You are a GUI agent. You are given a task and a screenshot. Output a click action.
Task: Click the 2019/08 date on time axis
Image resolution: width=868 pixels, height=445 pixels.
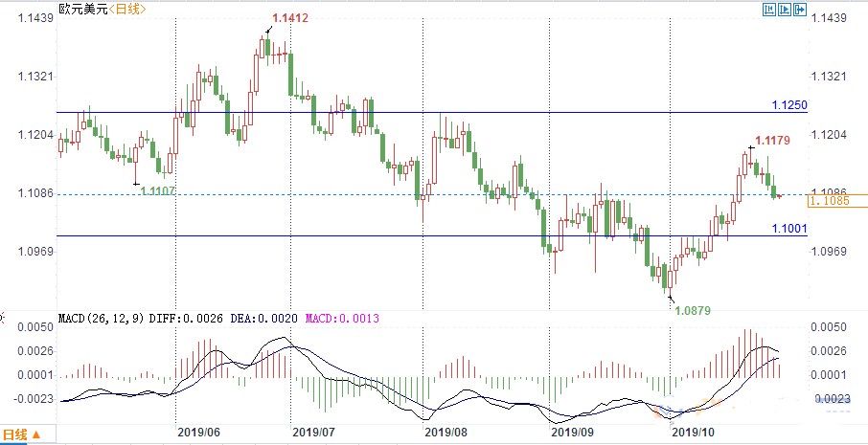(x=445, y=433)
